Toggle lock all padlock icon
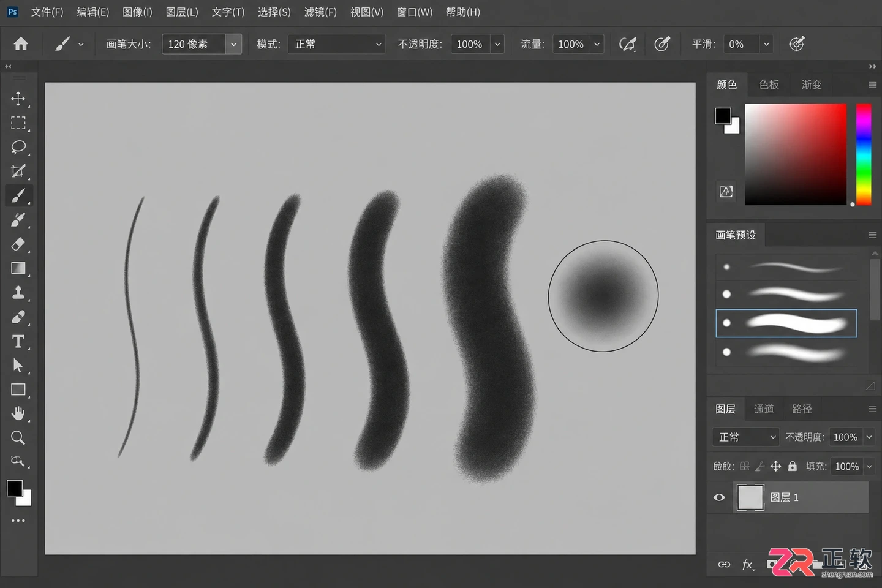The image size is (882, 588). [x=793, y=466]
